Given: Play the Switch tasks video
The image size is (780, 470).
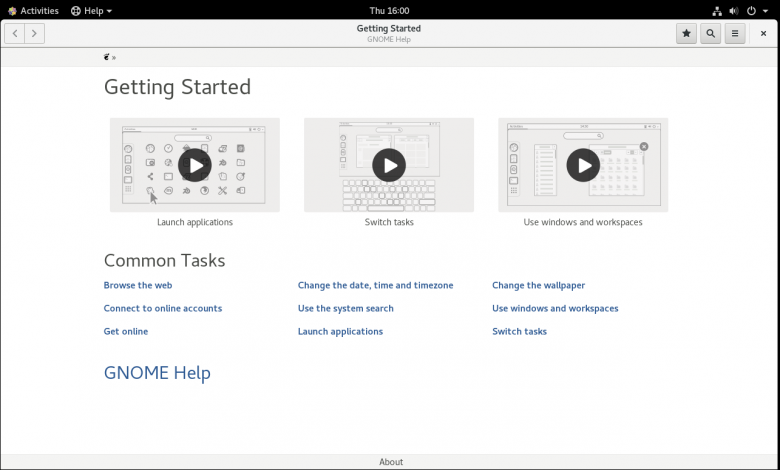Looking at the screenshot, I should (x=389, y=165).
